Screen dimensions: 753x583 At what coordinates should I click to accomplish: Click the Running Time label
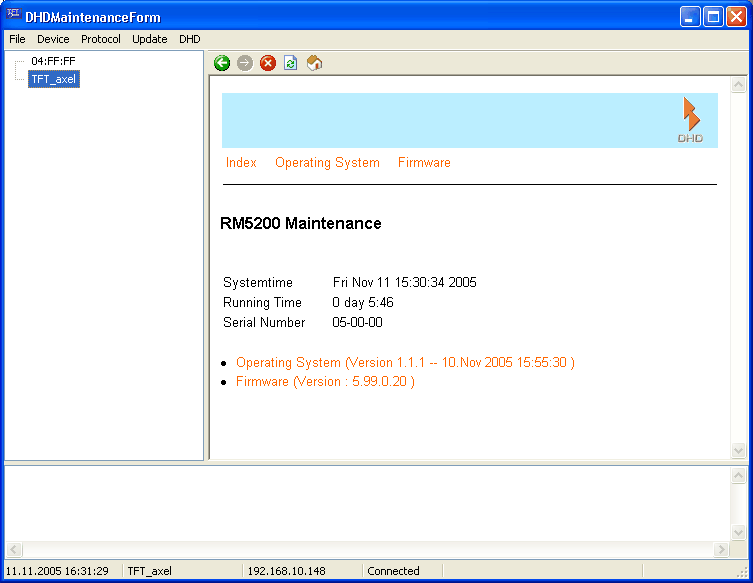pyautogui.click(x=262, y=303)
